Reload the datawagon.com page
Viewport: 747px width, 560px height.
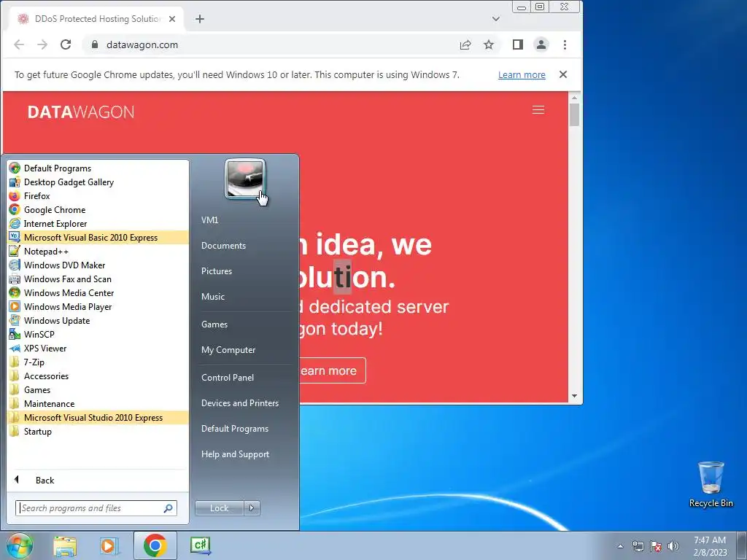click(x=66, y=44)
